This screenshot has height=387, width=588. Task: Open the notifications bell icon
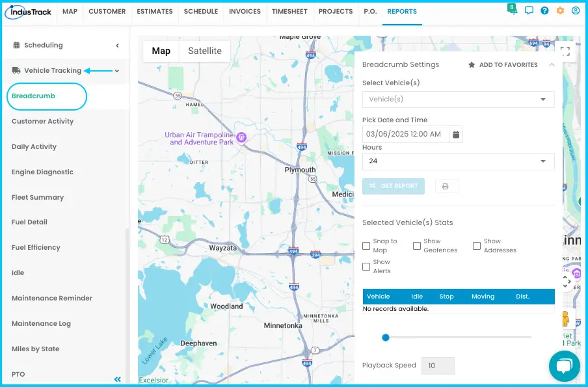(x=513, y=10)
